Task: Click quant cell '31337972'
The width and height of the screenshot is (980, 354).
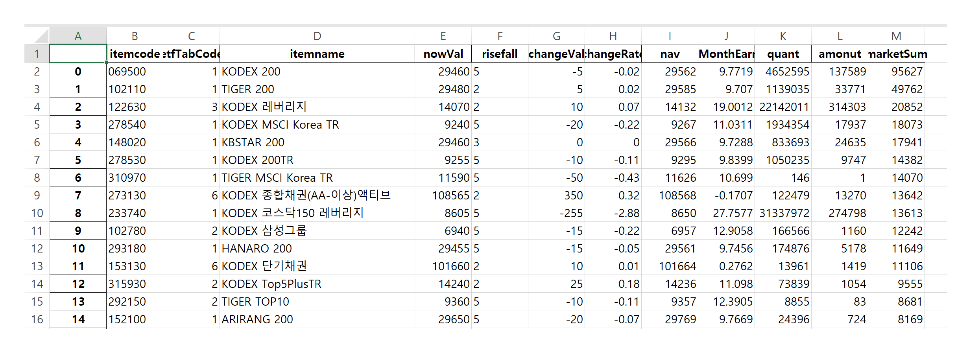Action: pyautogui.click(x=783, y=213)
